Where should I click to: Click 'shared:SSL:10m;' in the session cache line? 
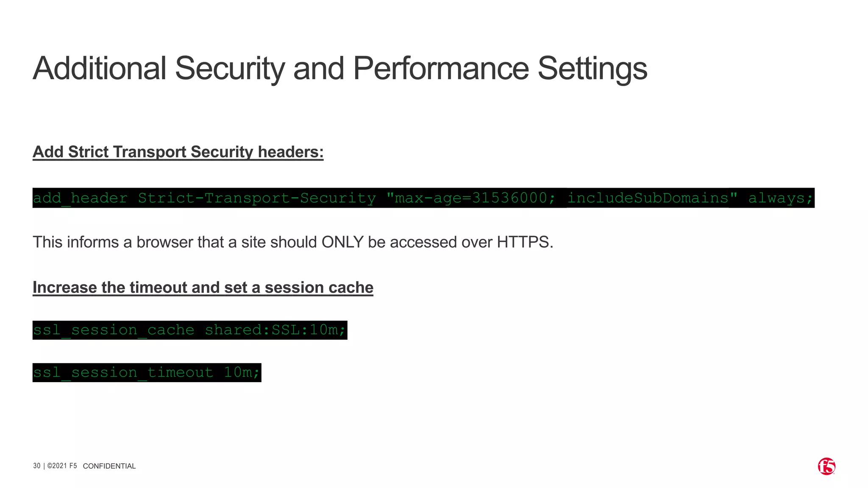(x=275, y=330)
